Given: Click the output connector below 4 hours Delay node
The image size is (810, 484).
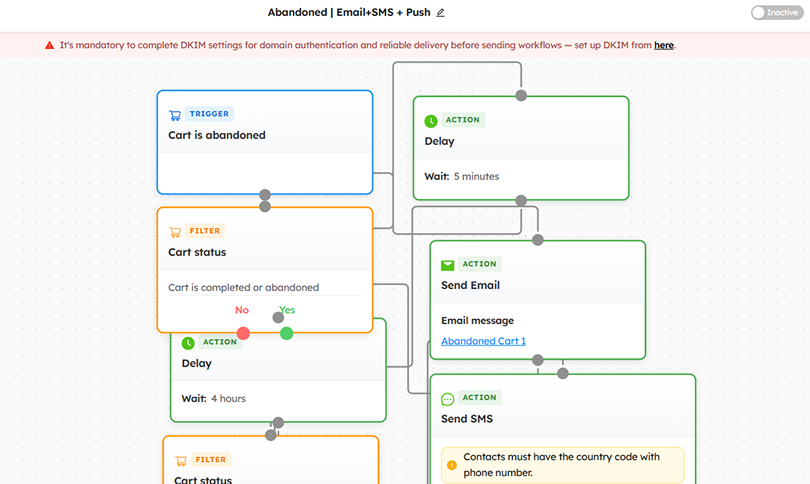Looking at the screenshot, I should 278,423.
